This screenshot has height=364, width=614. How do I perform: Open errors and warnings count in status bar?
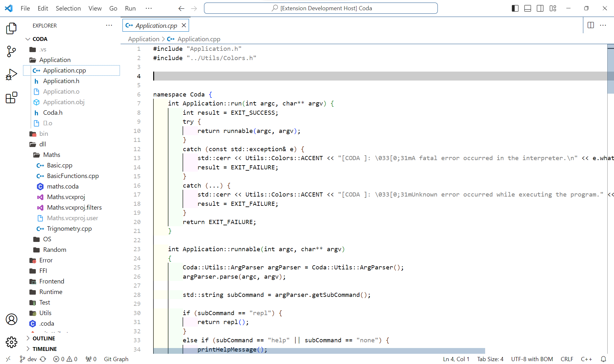pos(65,359)
